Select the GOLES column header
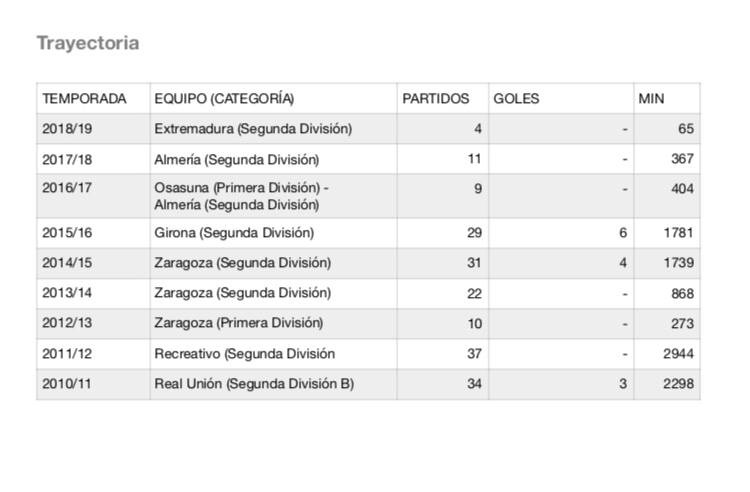 (x=516, y=99)
